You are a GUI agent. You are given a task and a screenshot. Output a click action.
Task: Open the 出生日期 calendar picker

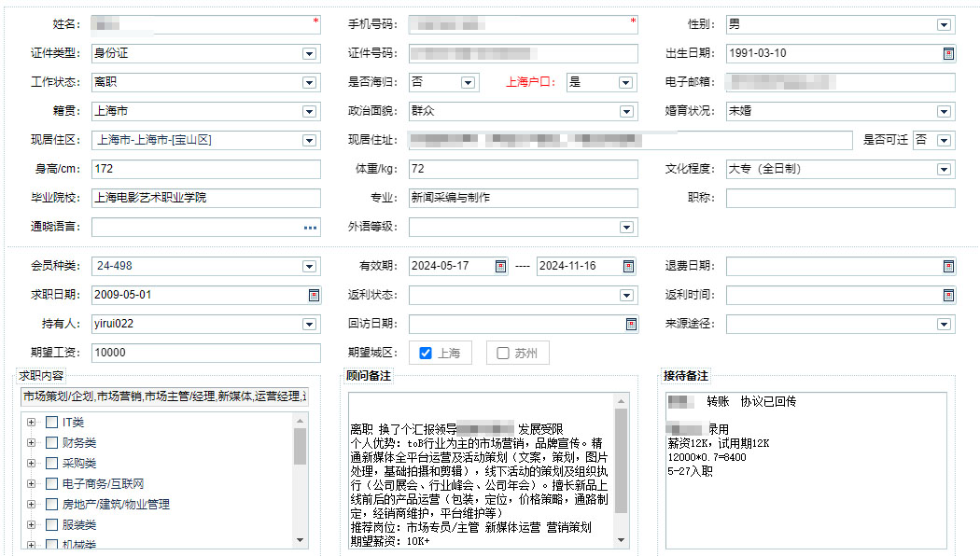pyautogui.click(x=948, y=54)
